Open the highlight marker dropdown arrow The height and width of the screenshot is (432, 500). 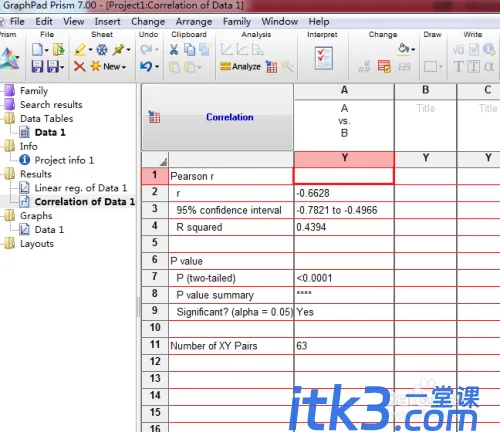(90, 50)
